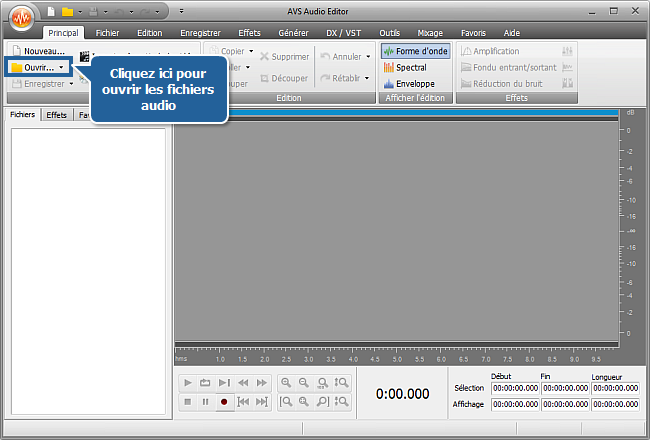Zoom to the selection end icon
Viewport: 650px width, 440px height.
coord(323,401)
